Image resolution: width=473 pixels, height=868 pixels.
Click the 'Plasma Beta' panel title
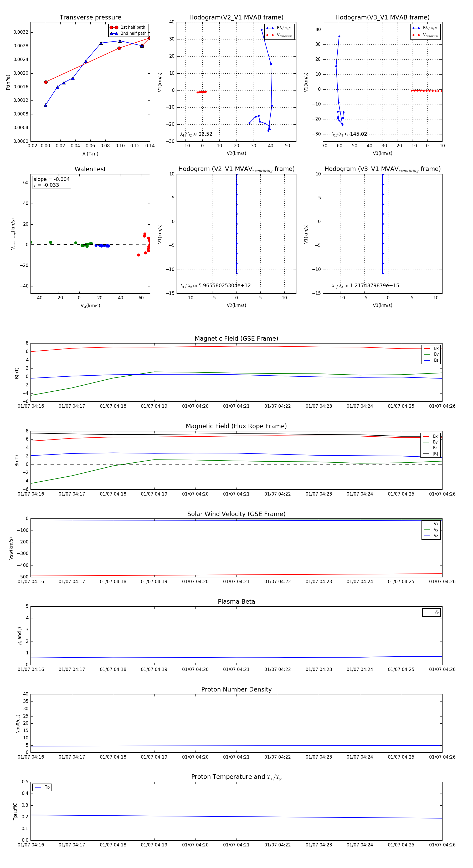click(236, 602)
